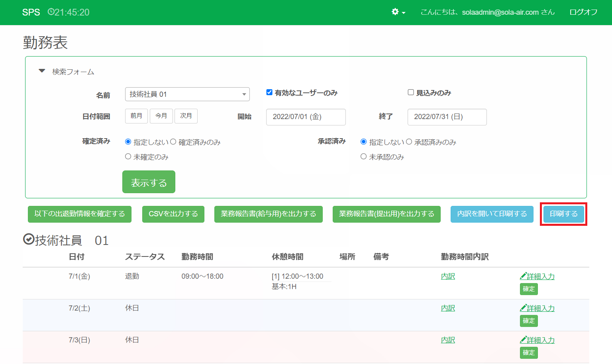
Task: Click the 次月 date range button
Action: coord(186,116)
